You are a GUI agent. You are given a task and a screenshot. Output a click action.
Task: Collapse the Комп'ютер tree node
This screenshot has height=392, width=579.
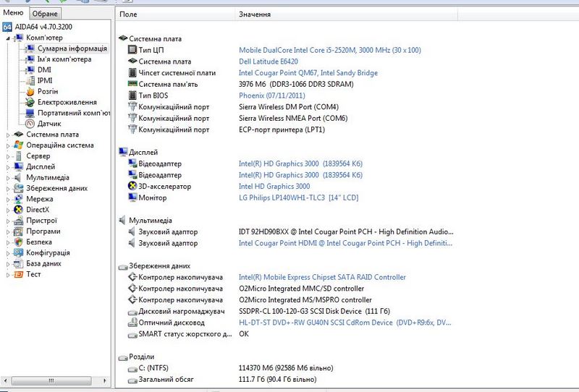pos(9,38)
